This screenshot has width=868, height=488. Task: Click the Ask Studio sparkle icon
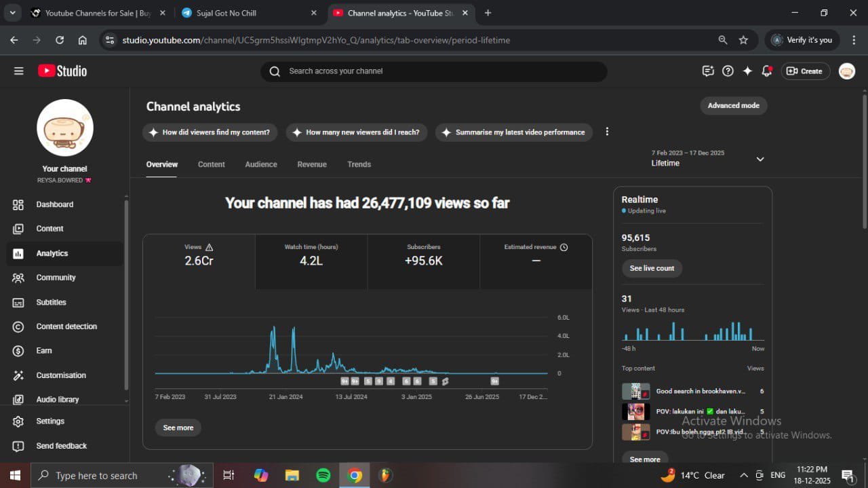[x=747, y=71]
